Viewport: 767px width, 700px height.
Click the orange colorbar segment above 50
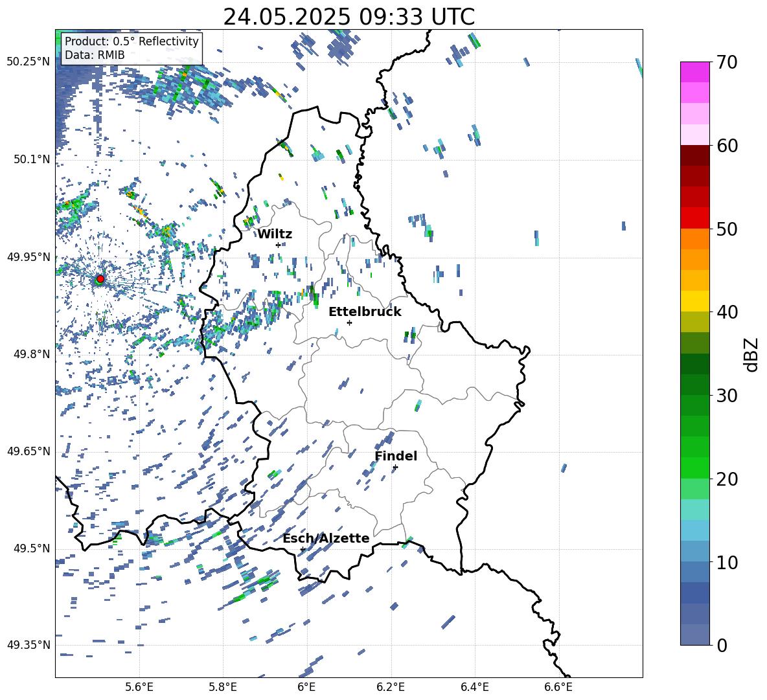pyautogui.click(x=694, y=239)
